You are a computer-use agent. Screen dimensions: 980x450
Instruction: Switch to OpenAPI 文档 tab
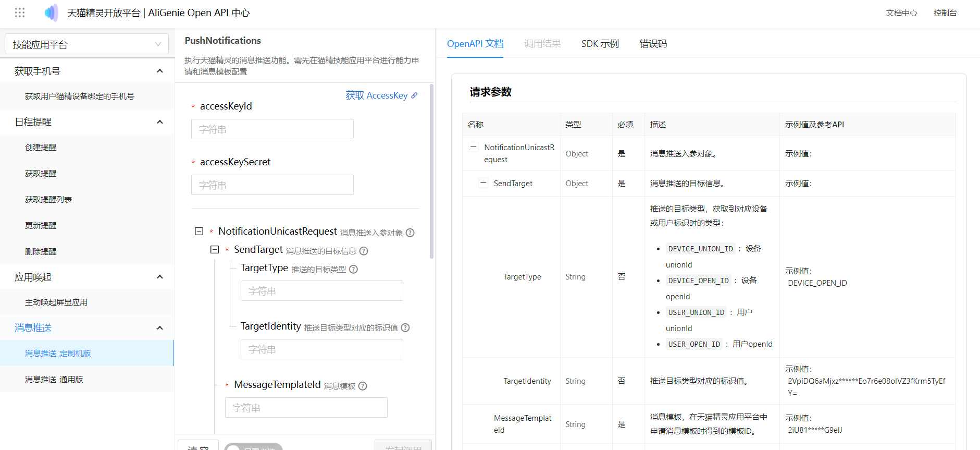(x=475, y=44)
